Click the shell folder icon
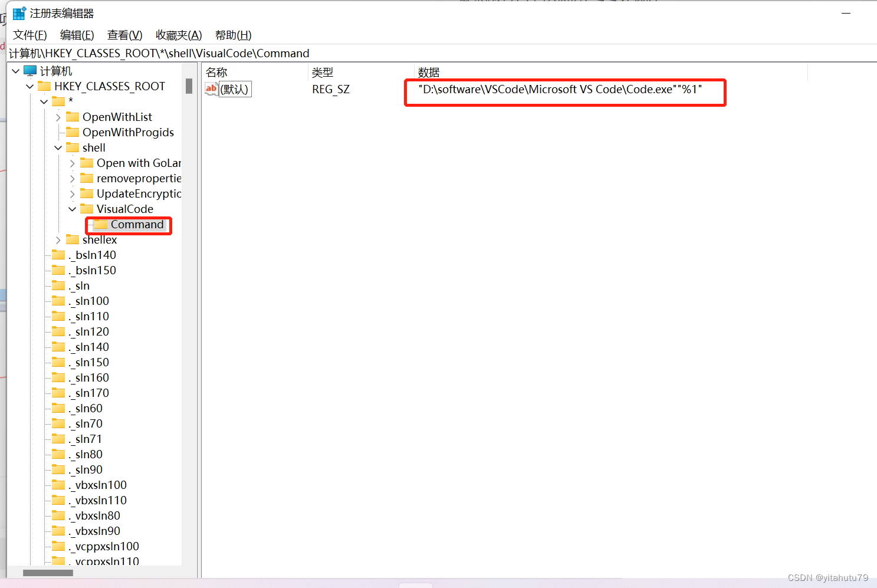This screenshot has height=588, width=877. coord(73,147)
